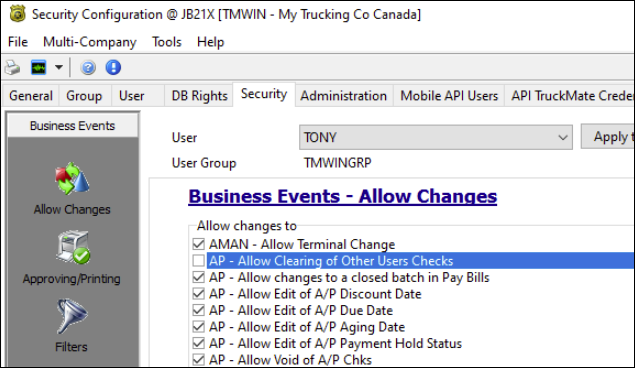Click the security badge title bar icon
635x368 pixels.
point(17,14)
